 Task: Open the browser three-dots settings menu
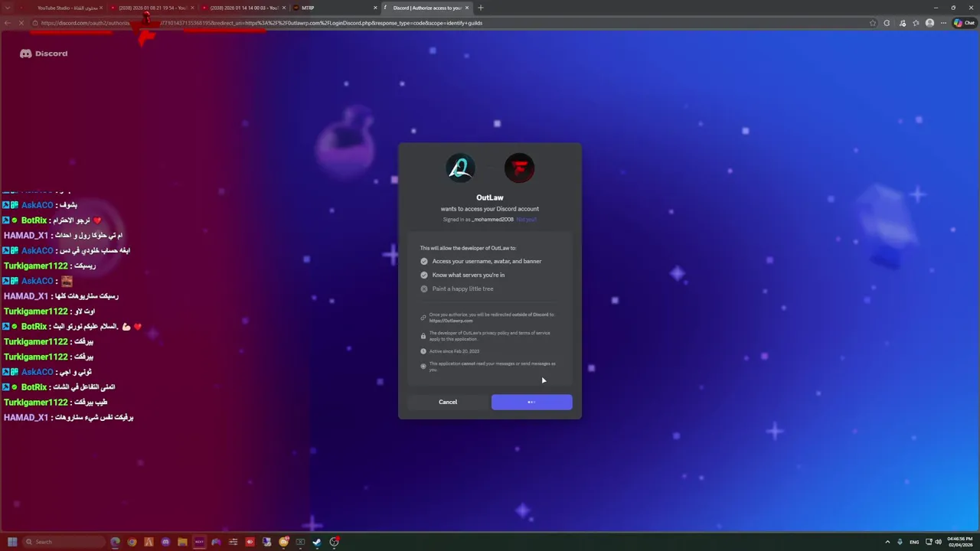tap(945, 23)
